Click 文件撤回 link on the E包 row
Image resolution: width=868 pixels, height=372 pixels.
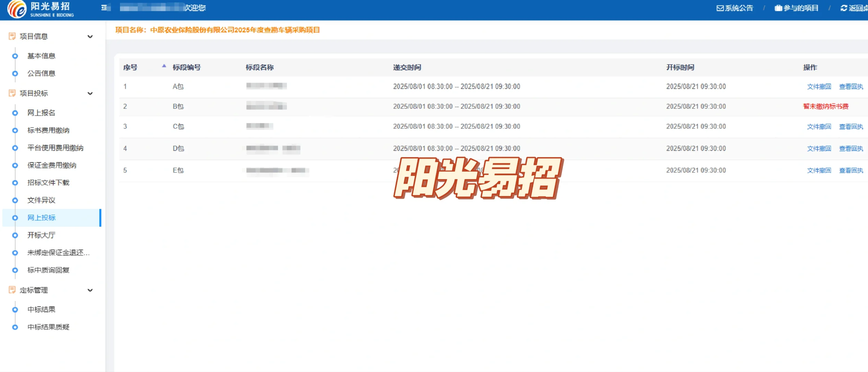click(x=819, y=170)
